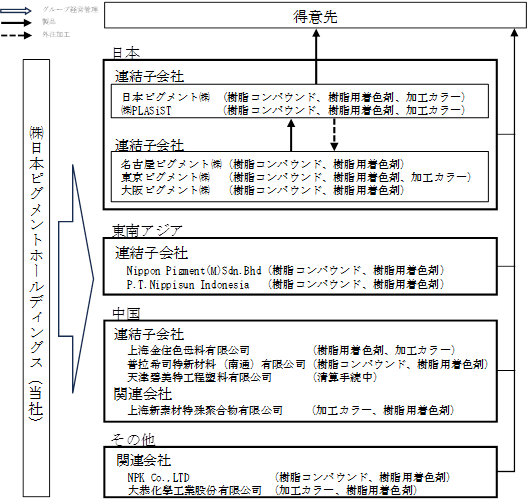This screenshot has height=504, width=528.
Task: Click the vertical ㈱日本ピグメントホールディングス box
Action: (x=36, y=278)
